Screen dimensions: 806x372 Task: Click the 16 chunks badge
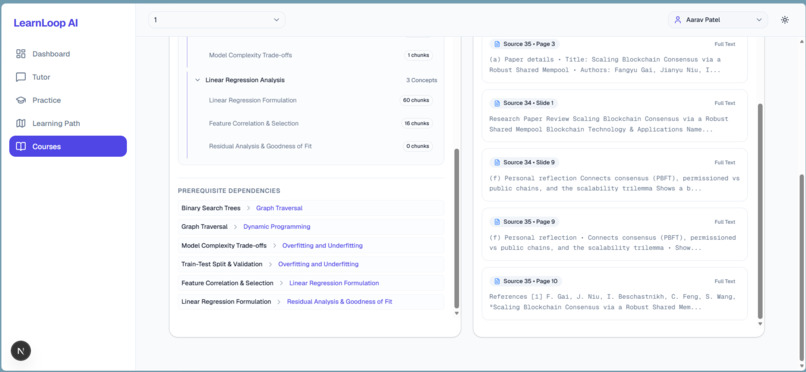(x=417, y=123)
